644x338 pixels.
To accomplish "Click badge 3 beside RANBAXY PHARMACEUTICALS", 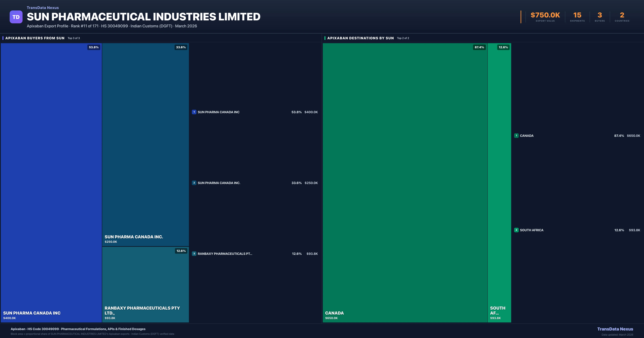I will click(194, 253).
